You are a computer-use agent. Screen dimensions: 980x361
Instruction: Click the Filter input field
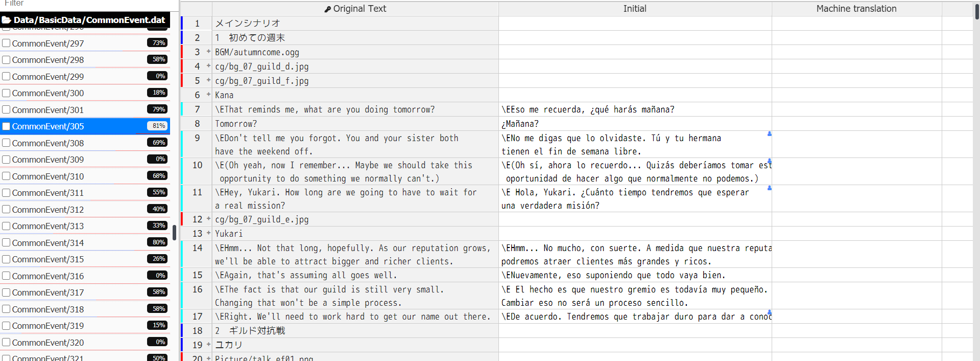coord(87,4)
